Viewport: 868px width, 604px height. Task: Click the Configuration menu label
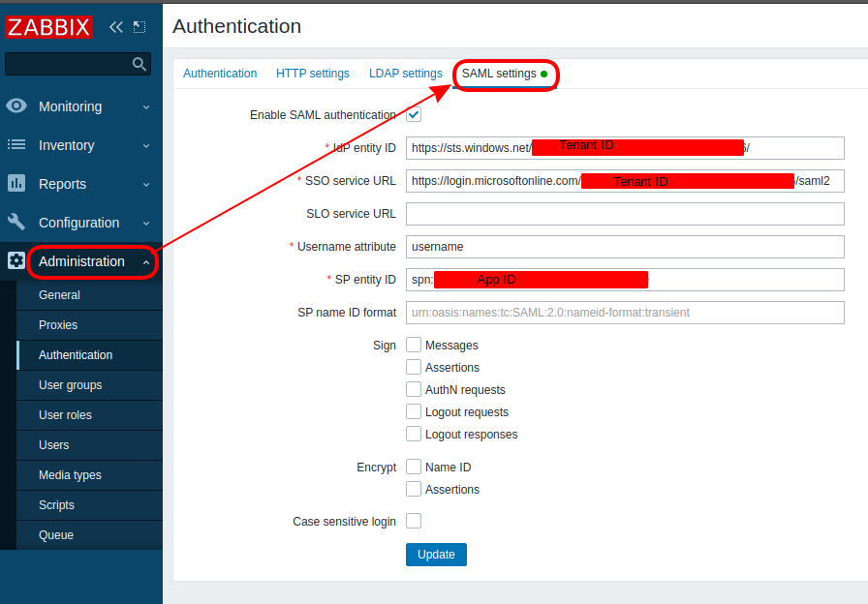click(x=79, y=223)
